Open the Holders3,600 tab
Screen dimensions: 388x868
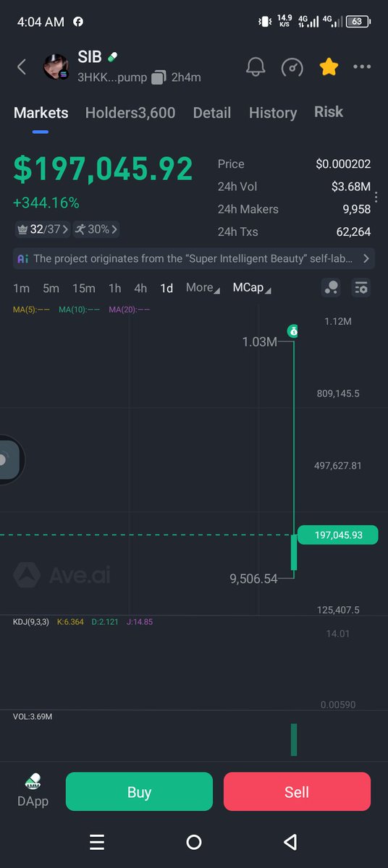130,113
